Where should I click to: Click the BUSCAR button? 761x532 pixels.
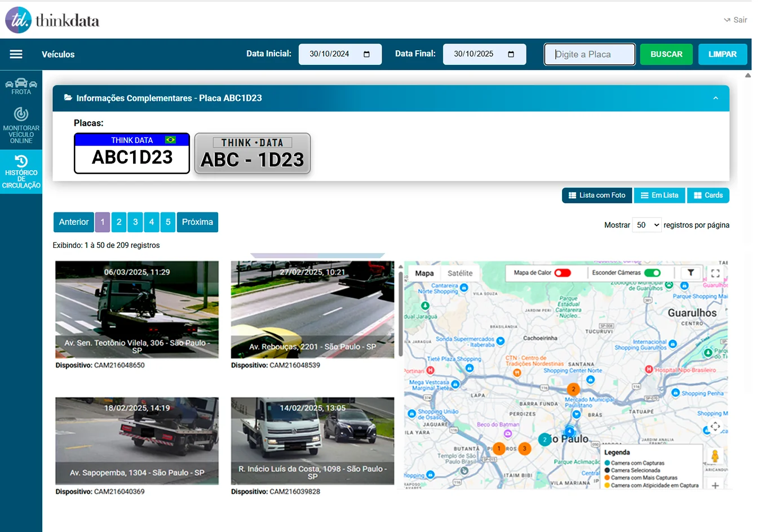666,54
